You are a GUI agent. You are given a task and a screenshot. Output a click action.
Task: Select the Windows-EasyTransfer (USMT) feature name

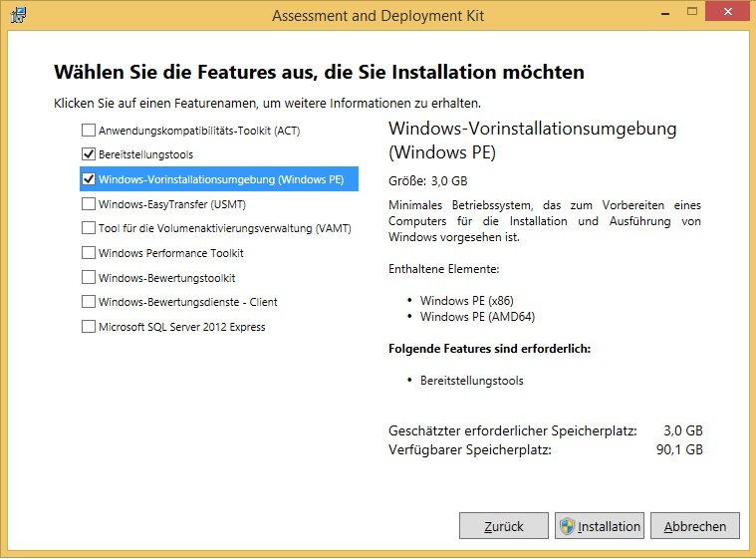click(172, 204)
